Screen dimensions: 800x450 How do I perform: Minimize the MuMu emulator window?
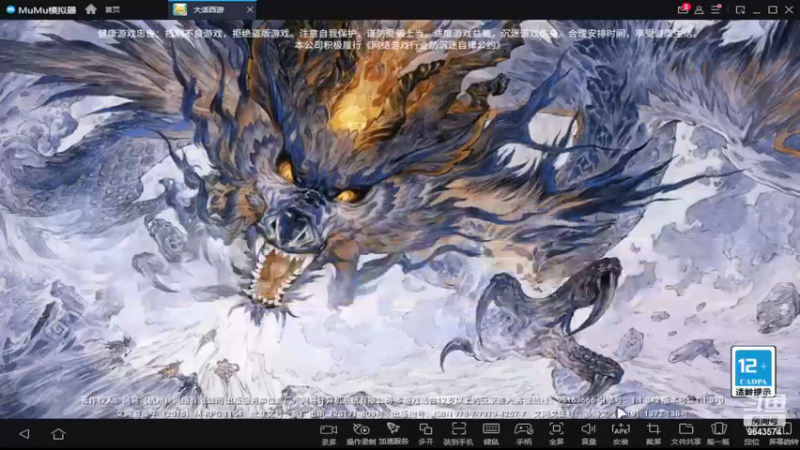(x=757, y=10)
